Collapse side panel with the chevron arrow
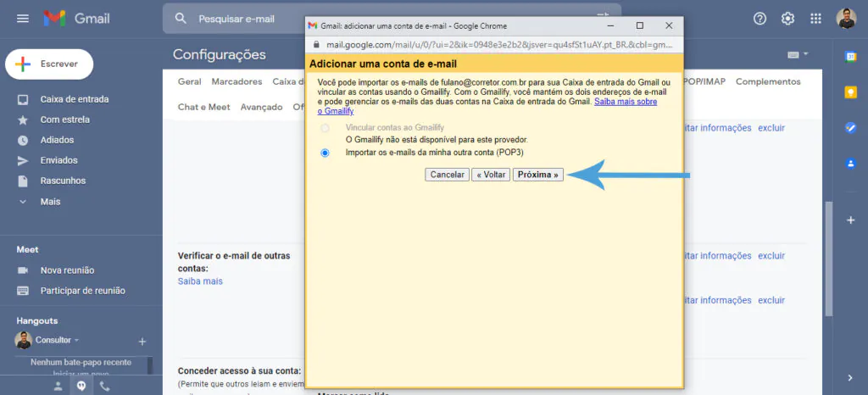Viewport: 868px width, 395px height. (850, 378)
